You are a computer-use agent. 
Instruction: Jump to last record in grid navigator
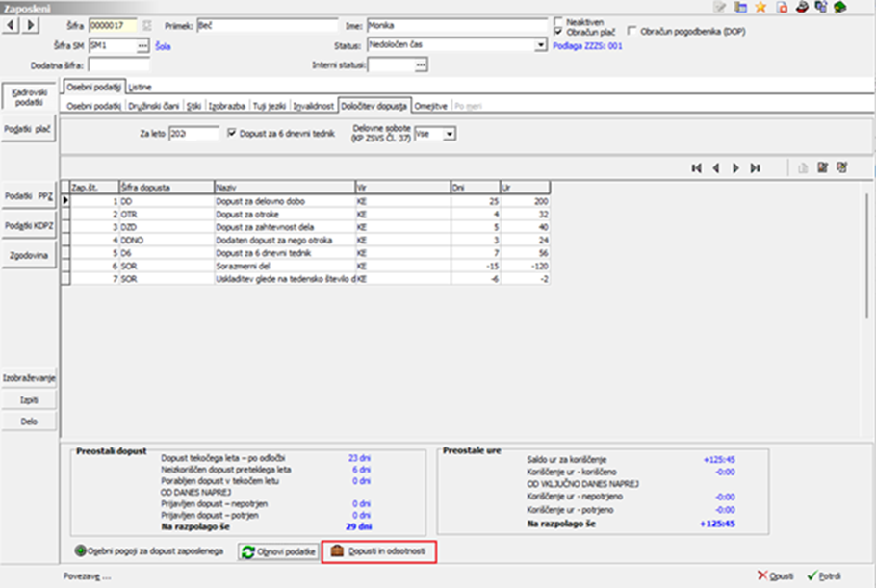tap(756, 168)
